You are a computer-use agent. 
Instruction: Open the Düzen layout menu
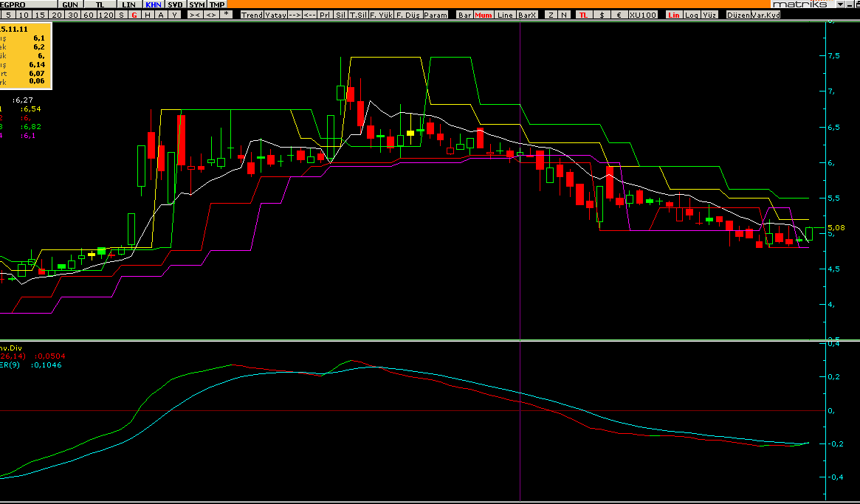(x=737, y=15)
